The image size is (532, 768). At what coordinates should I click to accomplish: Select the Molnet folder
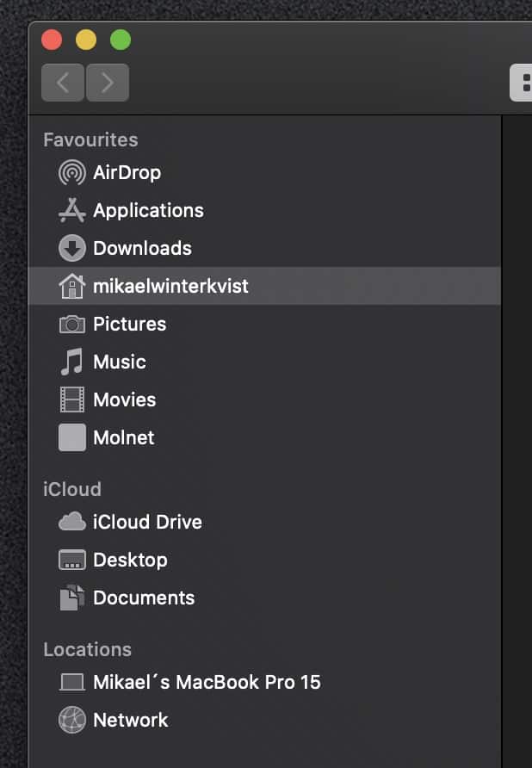click(264, 437)
